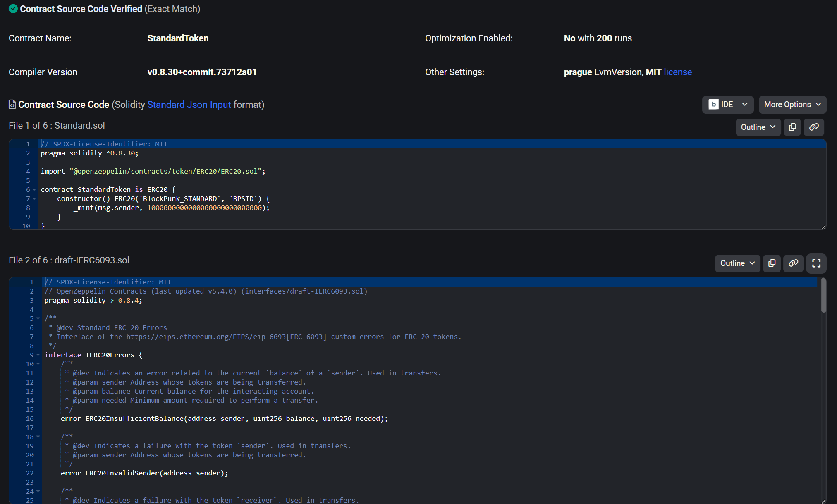Click the green verified checkmark icon
837x504 pixels.
13,9
